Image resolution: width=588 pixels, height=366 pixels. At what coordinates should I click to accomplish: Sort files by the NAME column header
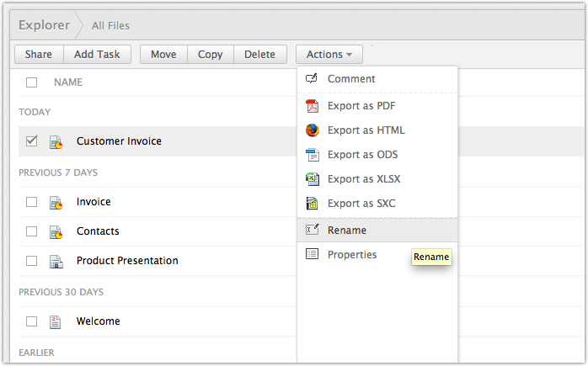(68, 82)
